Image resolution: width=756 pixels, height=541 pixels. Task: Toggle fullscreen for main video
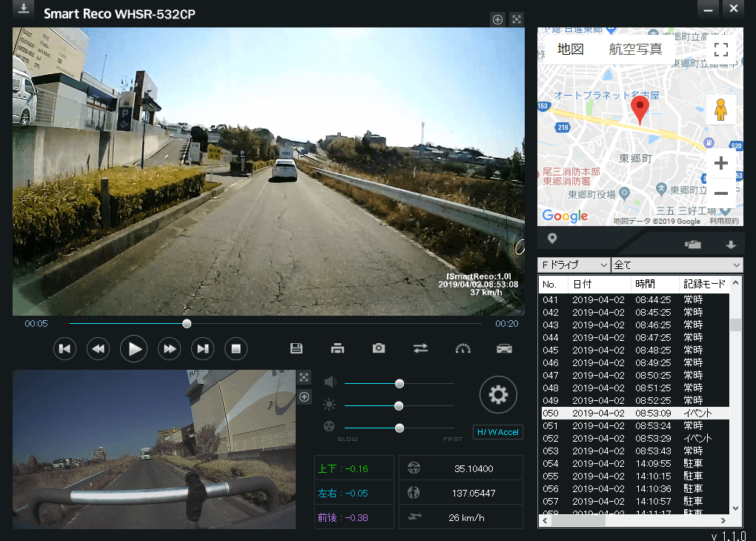(517, 20)
